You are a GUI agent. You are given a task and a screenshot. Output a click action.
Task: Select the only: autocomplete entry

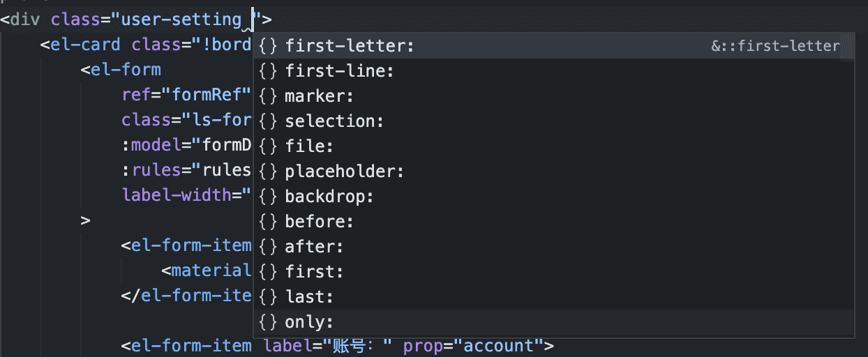tap(554, 322)
